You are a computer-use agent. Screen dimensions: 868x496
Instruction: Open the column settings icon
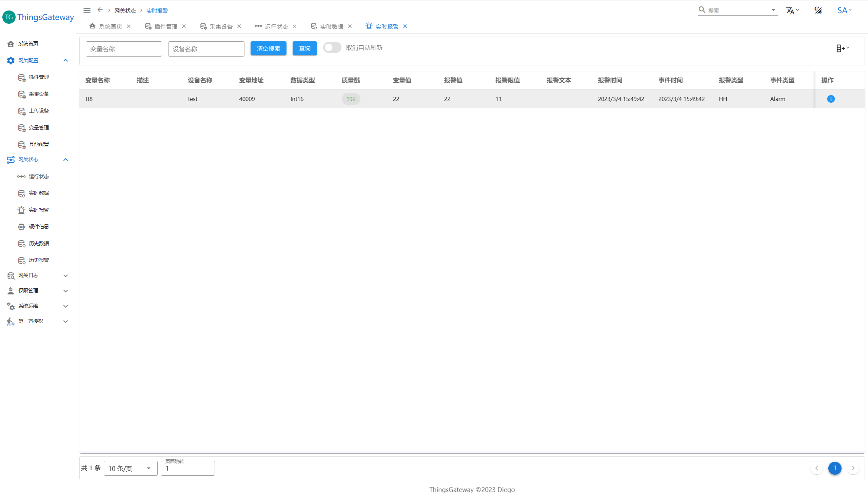tap(842, 48)
